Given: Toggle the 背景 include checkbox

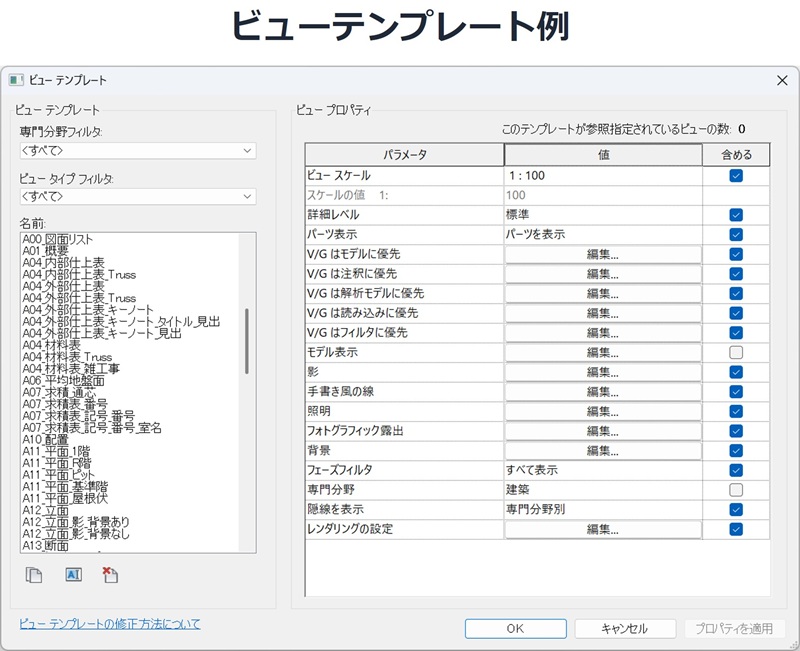Looking at the screenshot, I should pos(736,450).
